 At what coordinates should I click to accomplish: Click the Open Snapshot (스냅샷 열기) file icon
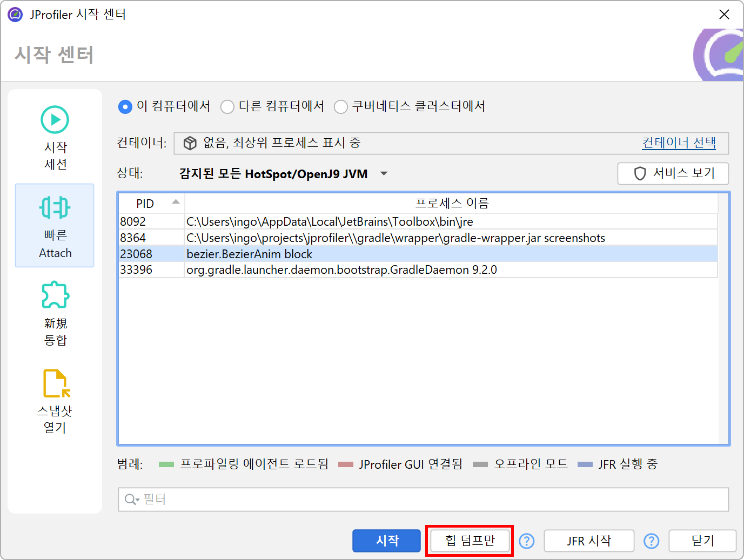coord(56,383)
